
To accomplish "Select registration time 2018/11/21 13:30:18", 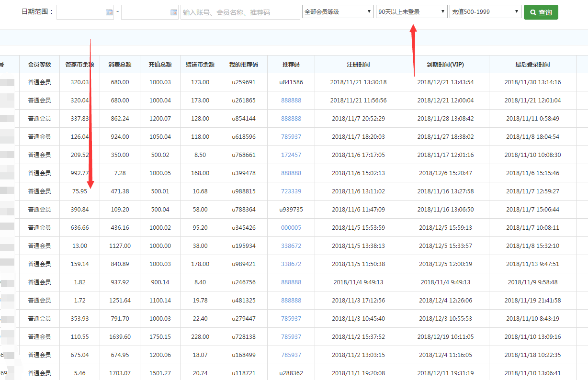I will [x=358, y=82].
